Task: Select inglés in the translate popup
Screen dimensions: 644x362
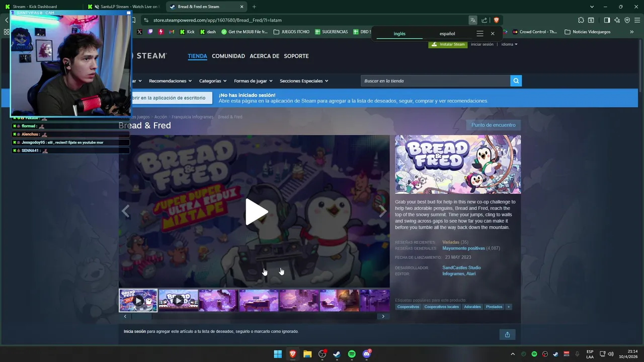Action: (x=399, y=34)
